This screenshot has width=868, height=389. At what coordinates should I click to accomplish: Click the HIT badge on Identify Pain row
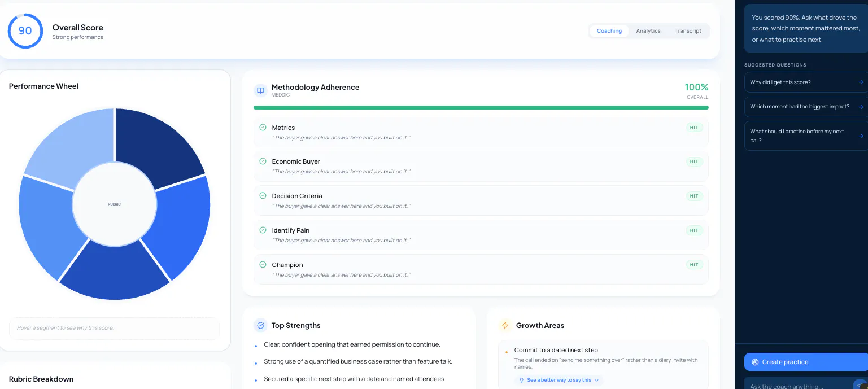tap(694, 230)
